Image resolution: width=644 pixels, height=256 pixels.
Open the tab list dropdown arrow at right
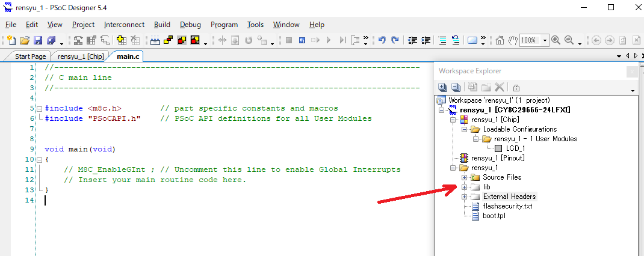coord(619,56)
